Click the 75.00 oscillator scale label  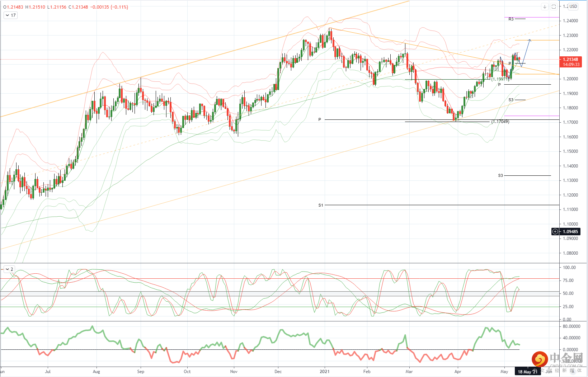pos(568,281)
